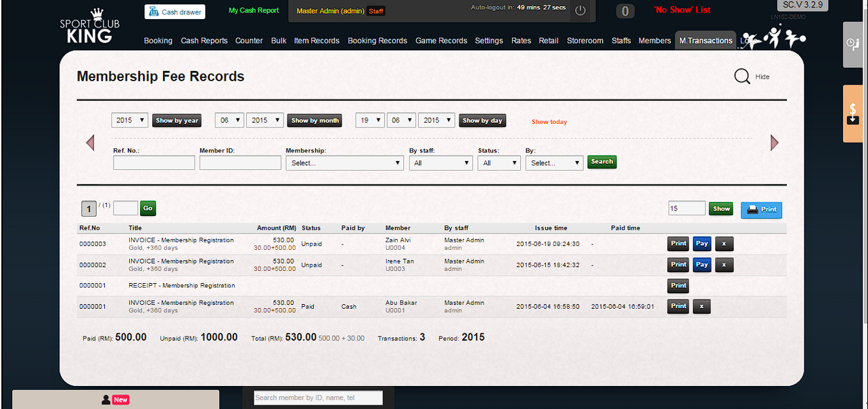The height and width of the screenshot is (409, 868).
Task: Expand the Status filter dropdown
Action: click(499, 163)
